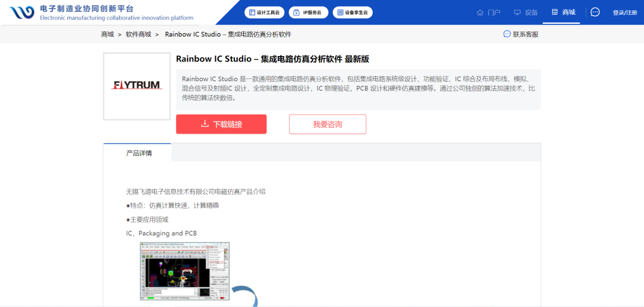
Task: Open the 设备享生云 button
Action: point(352,13)
